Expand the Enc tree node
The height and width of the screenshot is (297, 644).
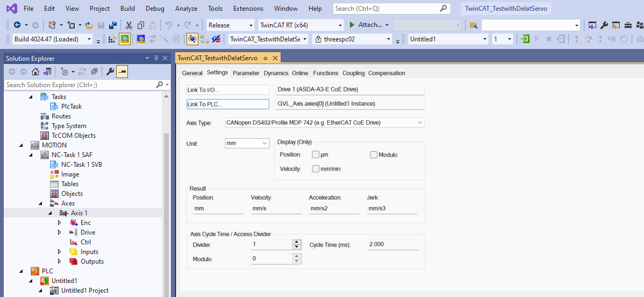coord(60,223)
